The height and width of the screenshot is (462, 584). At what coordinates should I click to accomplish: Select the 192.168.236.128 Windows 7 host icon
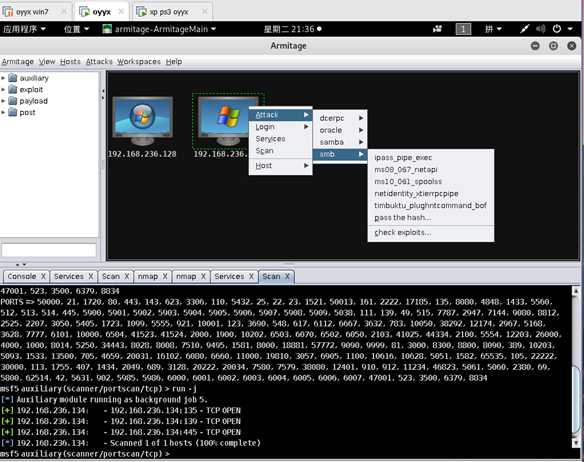(142, 121)
